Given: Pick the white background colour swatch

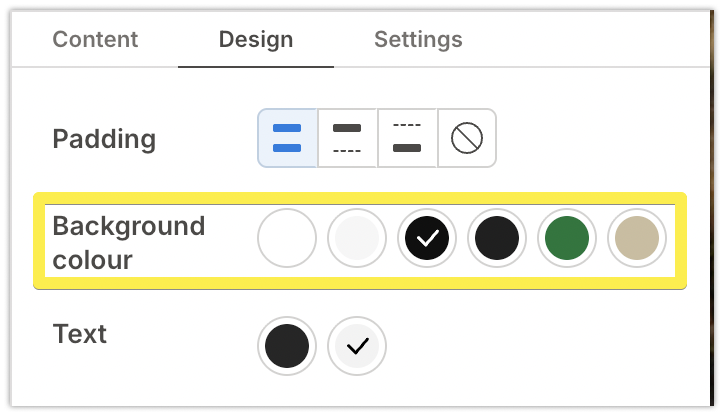Looking at the screenshot, I should coord(287,239).
